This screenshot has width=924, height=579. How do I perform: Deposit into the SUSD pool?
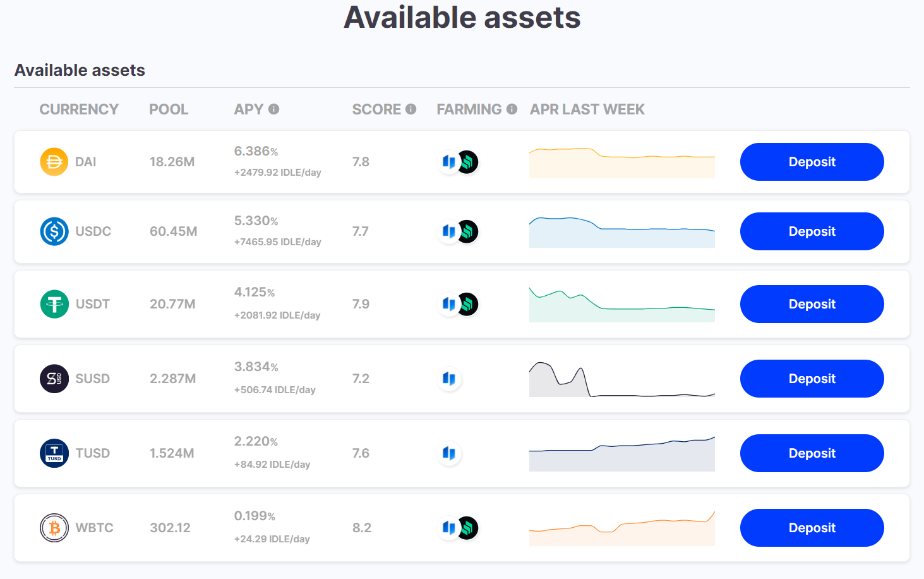(x=812, y=379)
